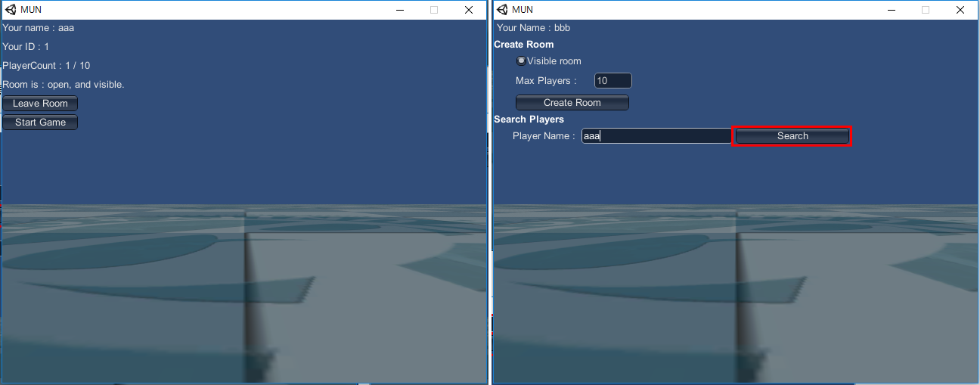Click the 'Max Players :' label
Image resolution: width=980 pixels, height=385 pixels.
(x=546, y=81)
